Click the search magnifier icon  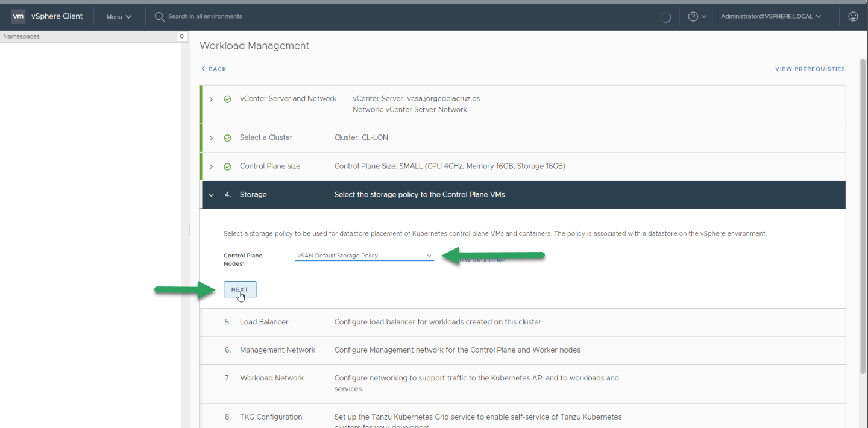click(160, 16)
